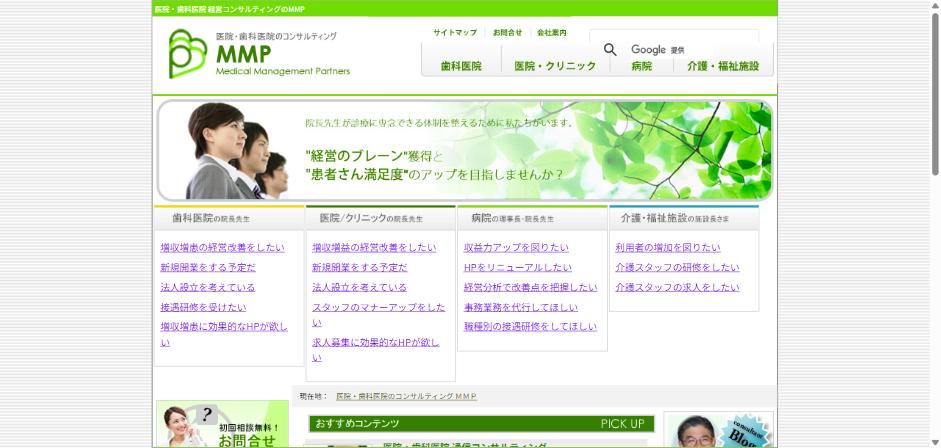Click the Google search input field
This screenshot has width=941, height=448.
point(674,35)
